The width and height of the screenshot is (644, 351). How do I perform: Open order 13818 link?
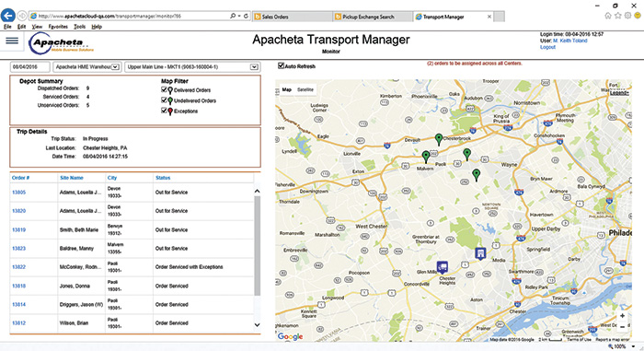point(19,286)
